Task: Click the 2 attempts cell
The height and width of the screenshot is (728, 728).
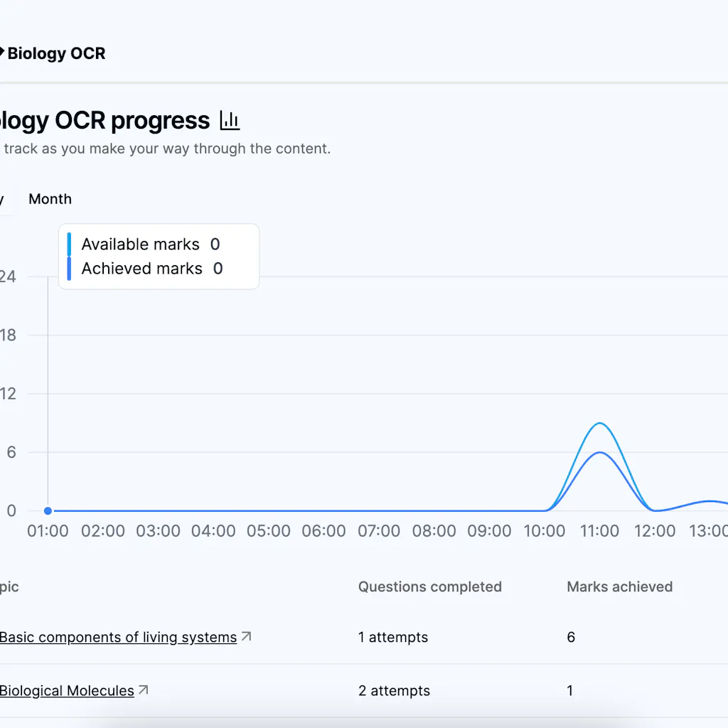Action: click(x=394, y=691)
